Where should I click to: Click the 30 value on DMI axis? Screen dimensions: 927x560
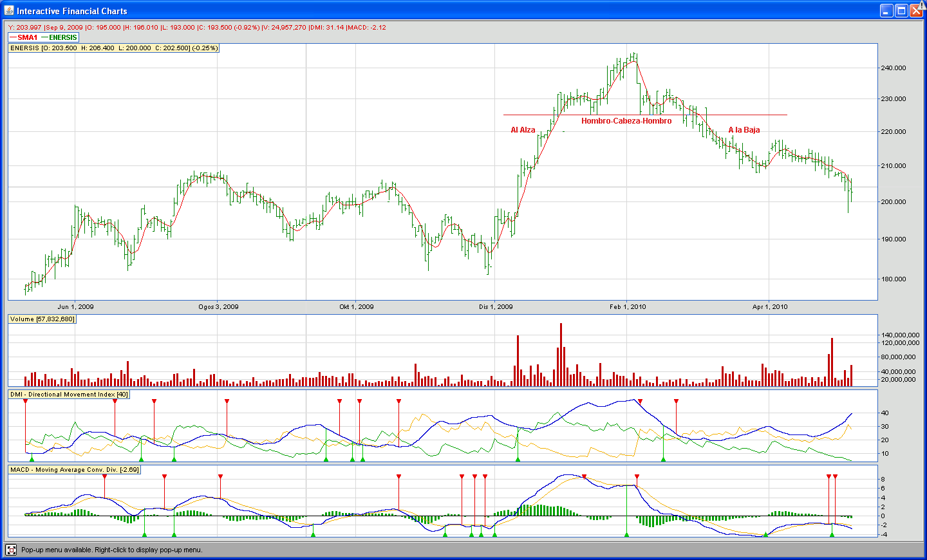pos(885,427)
